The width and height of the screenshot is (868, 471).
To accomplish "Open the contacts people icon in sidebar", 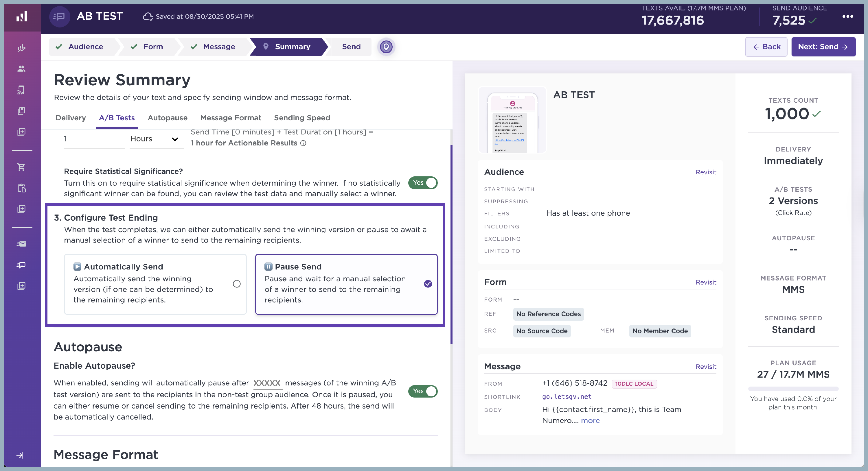I will point(21,69).
